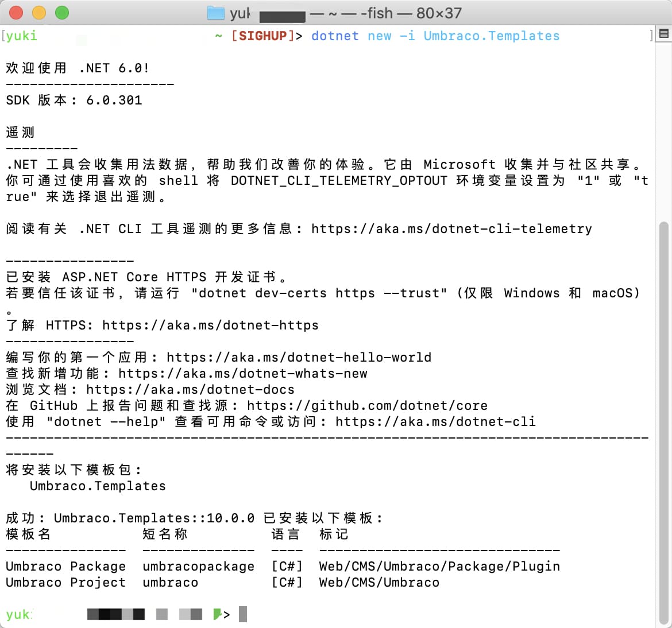
Task: Click '已安装 ASP.NET Core HTTPS 开发证书' line
Action: pyautogui.click(x=146, y=277)
